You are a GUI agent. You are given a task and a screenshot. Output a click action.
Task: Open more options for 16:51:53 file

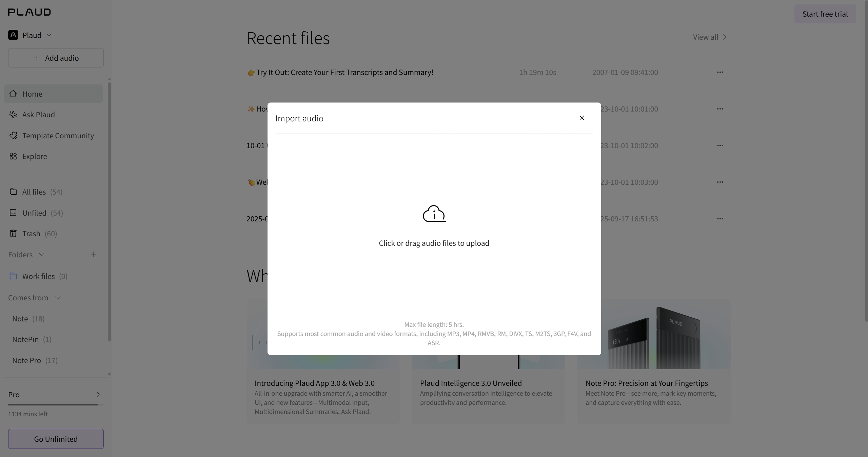pos(720,219)
